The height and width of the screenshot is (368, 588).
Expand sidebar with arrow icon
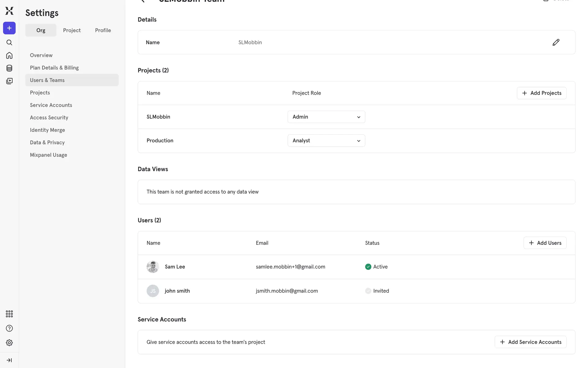[x=9, y=360]
